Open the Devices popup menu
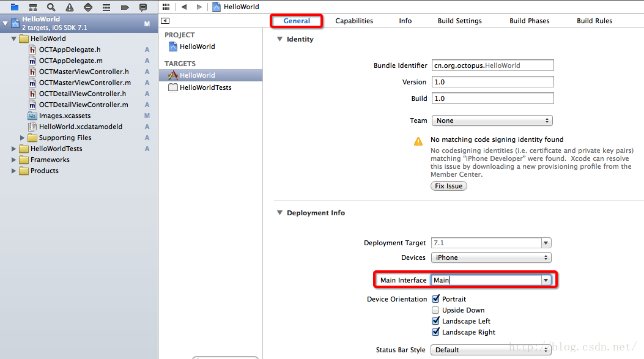The width and height of the screenshot is (644, 359). click(x=491, y=257)
